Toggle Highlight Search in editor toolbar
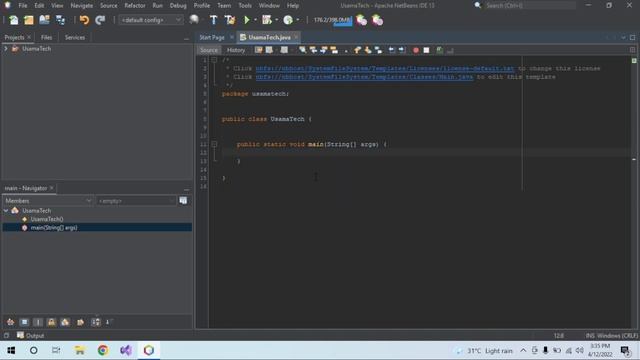This screenshot has height=360, width=640. click(x=334, y=50)
